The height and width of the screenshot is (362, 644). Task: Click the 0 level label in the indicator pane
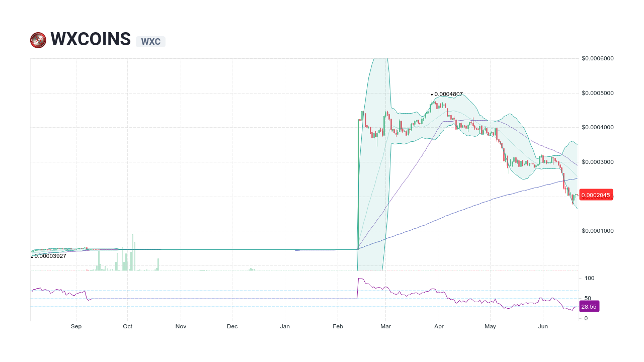[586, 318]
